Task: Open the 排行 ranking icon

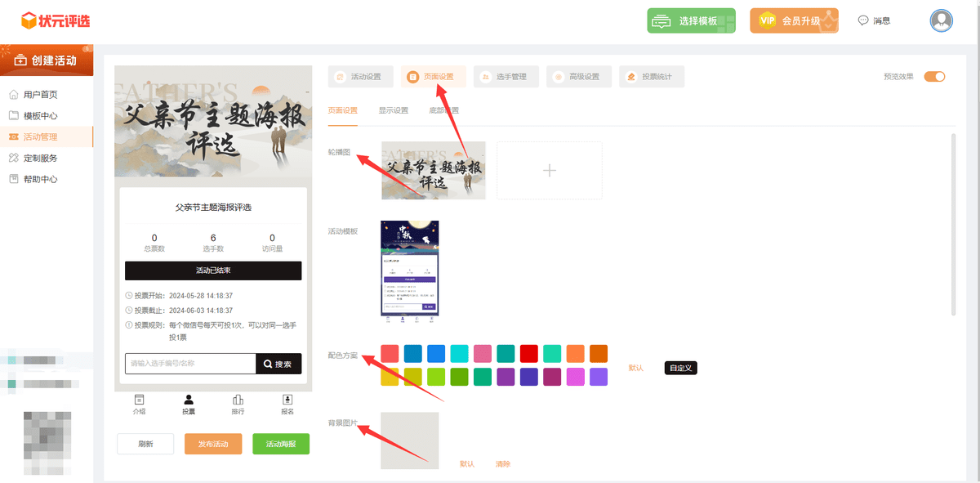Action: [238, 405]
